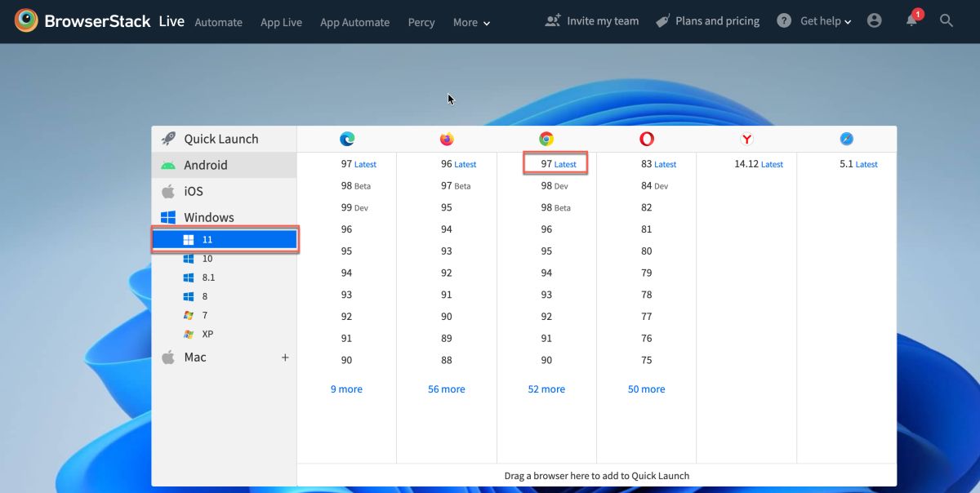Launch Chrome 98 Beta
Screen dimensions: 980x493
pos(555,208)
